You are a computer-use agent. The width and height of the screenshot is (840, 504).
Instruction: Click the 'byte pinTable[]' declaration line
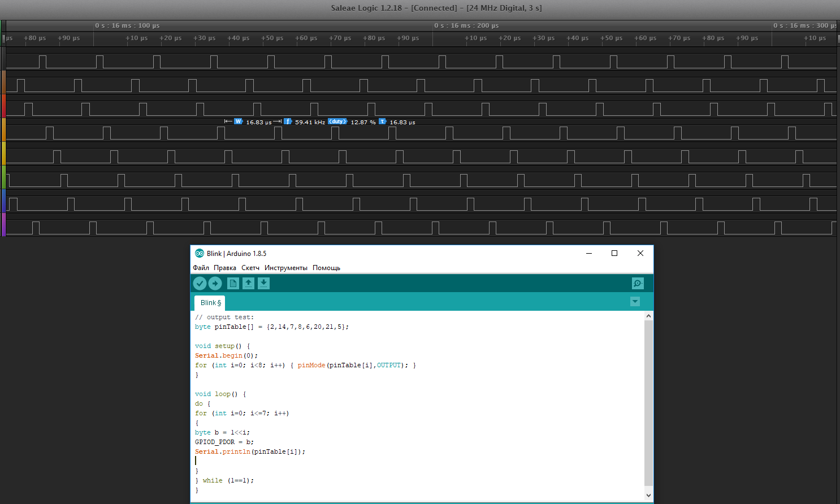click(x=272, y=327)
